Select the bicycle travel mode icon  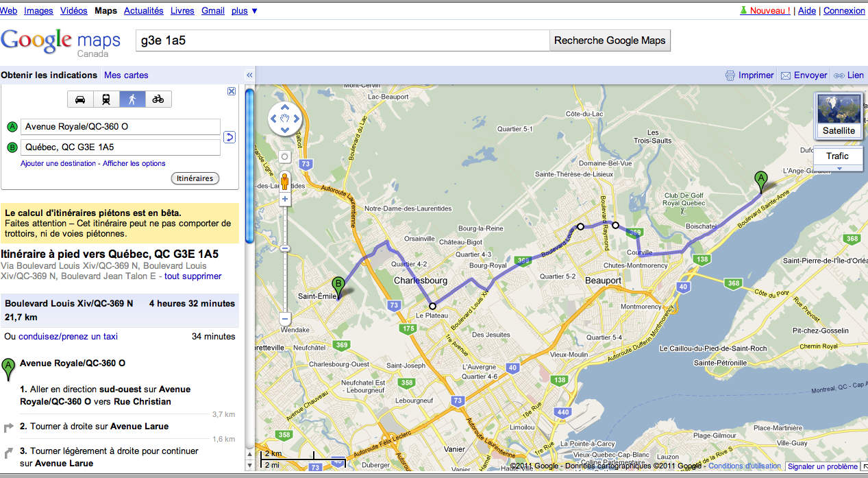pos(158,99)
